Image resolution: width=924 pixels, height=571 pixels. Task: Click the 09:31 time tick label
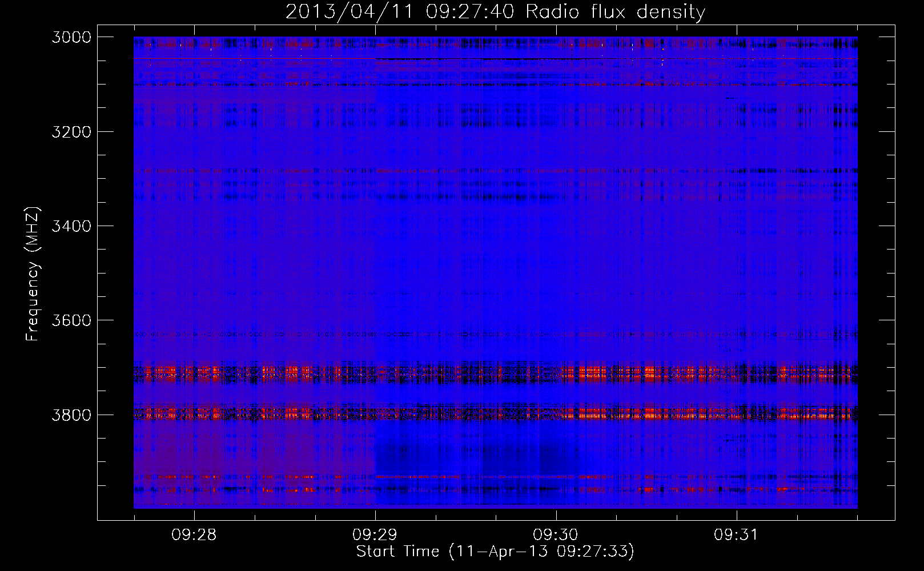point(737,535)
